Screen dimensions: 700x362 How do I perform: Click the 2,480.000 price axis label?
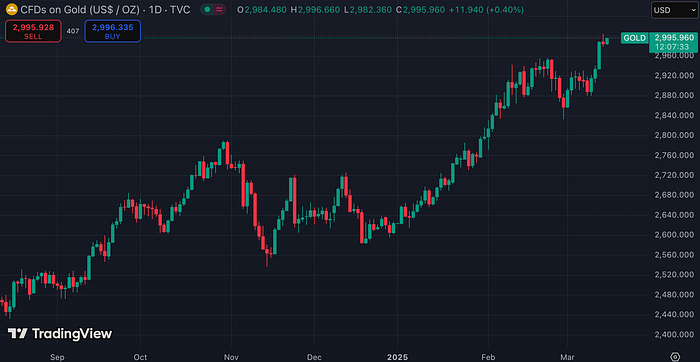pyautogui.click(x=673, y=294)
